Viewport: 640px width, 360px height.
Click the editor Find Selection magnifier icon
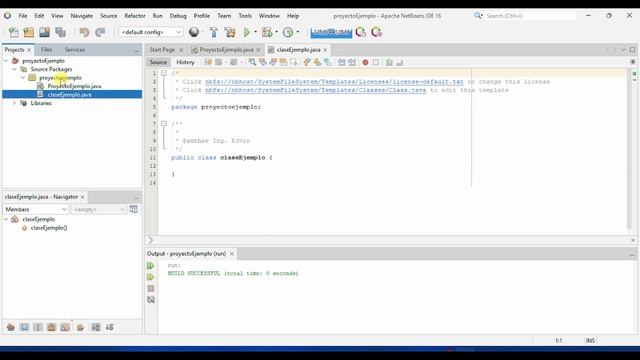point(252,62)
